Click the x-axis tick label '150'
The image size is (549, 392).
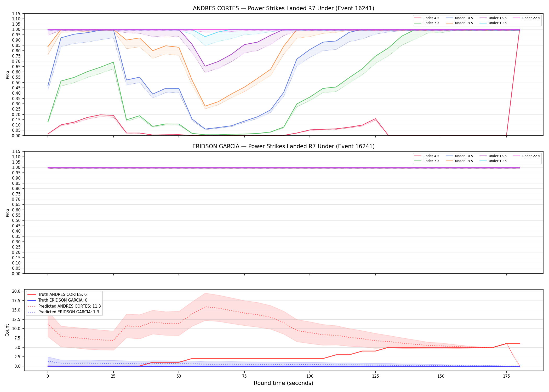coord(441,376)
